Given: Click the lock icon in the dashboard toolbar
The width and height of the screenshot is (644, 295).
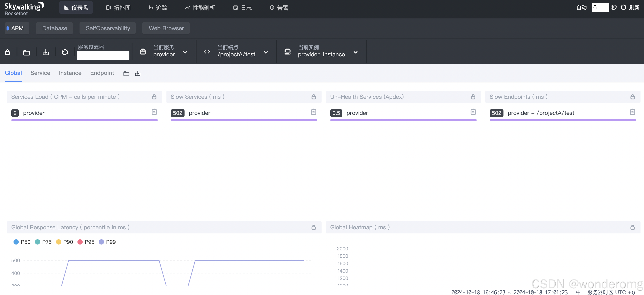Looking at the screenshot, I should 7,52.
